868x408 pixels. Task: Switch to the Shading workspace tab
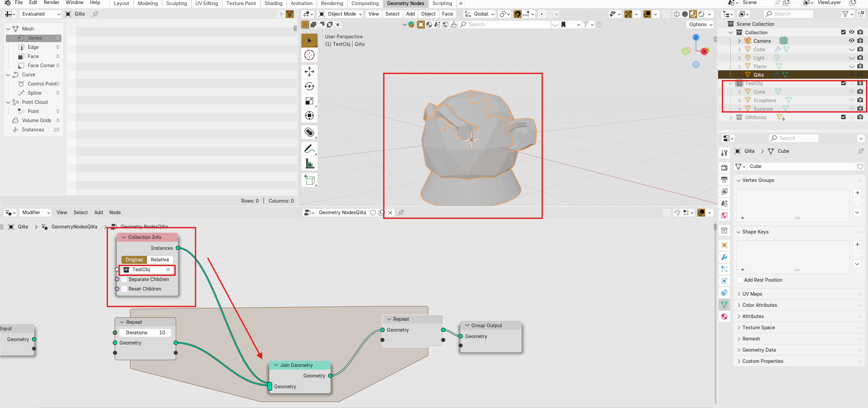273,3
